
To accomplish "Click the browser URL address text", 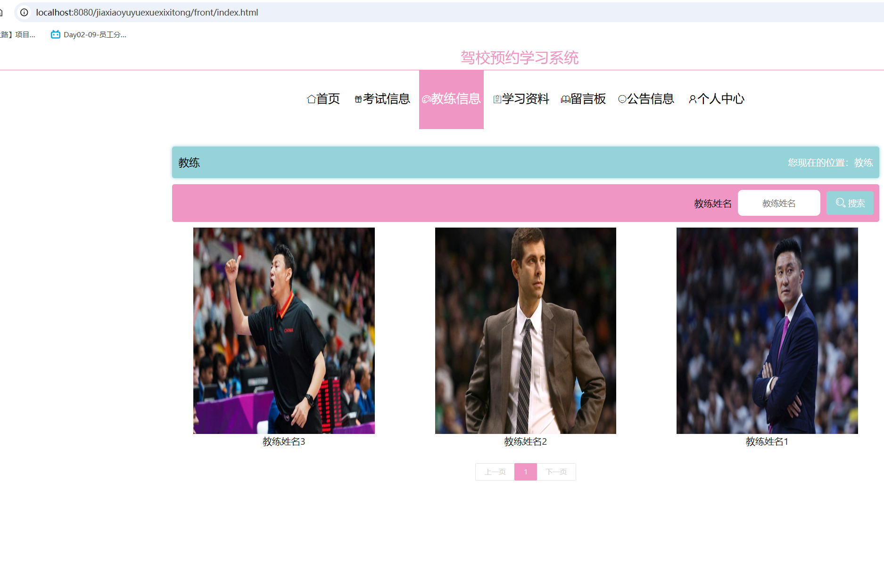I will pyautogui.click(x=147, y=12).
